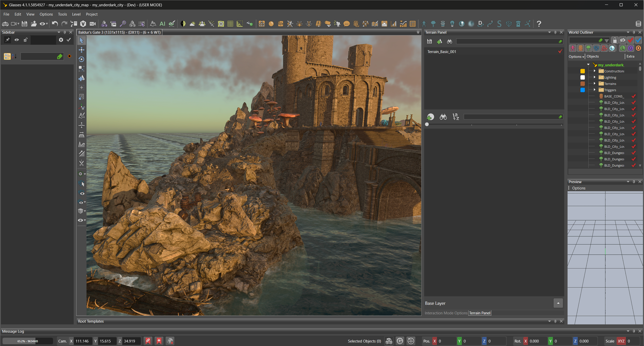Toggle the pink character filter in World Outliner

coord(573,48)
